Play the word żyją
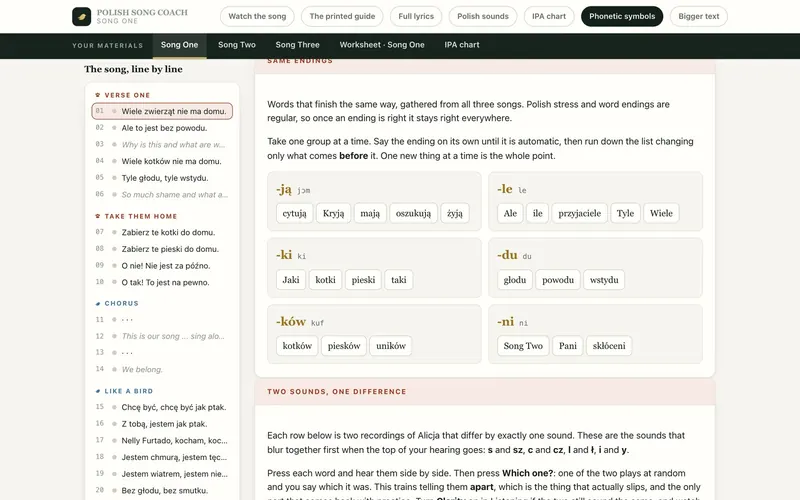The width and height of the screenshot is (800, 500). 455,213
